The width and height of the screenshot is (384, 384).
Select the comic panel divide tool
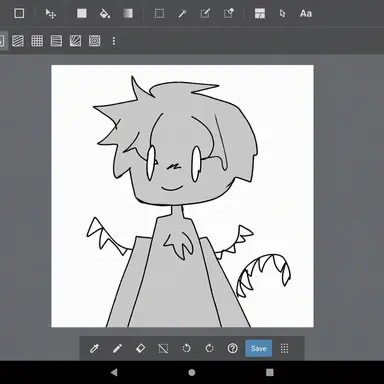tap(260, 14)
